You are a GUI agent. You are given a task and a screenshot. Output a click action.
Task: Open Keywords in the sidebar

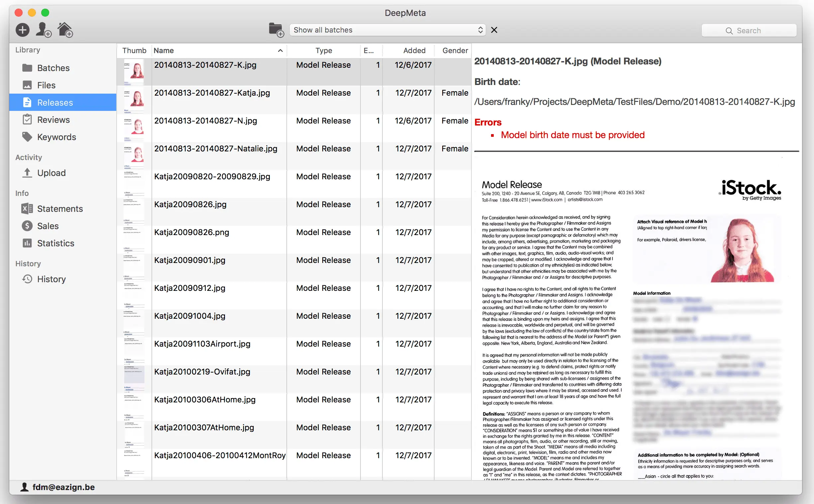coord(63,137)
